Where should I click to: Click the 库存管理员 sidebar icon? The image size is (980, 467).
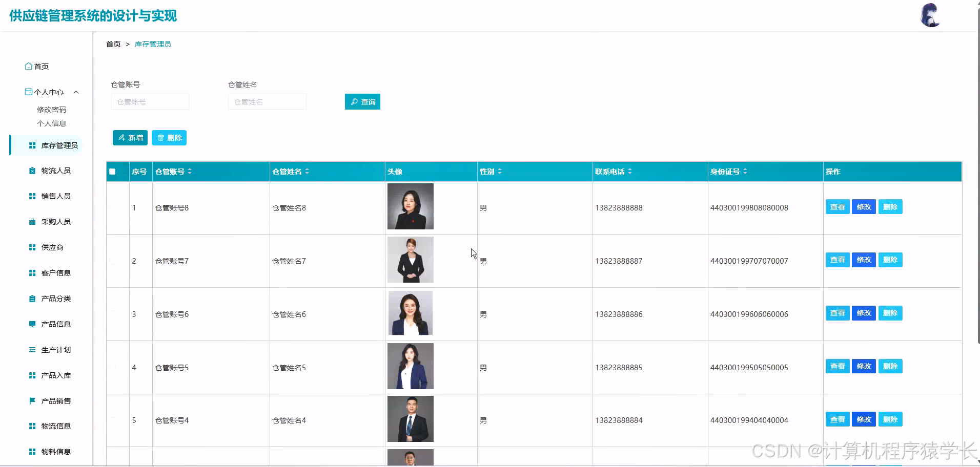(x=32, y=145)
